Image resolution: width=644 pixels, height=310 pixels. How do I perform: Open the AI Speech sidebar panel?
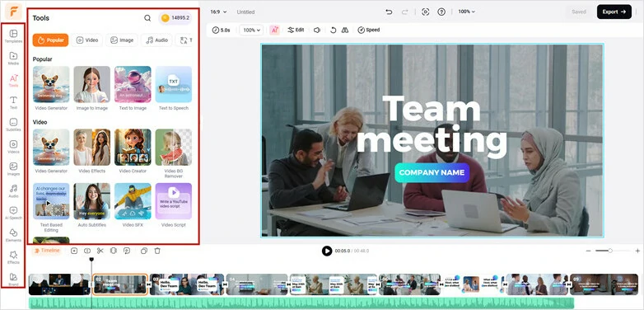click(13, 213)
